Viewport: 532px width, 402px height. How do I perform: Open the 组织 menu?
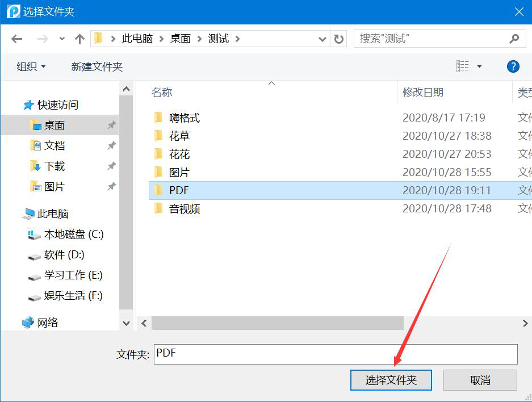click(x=31, y=66)
